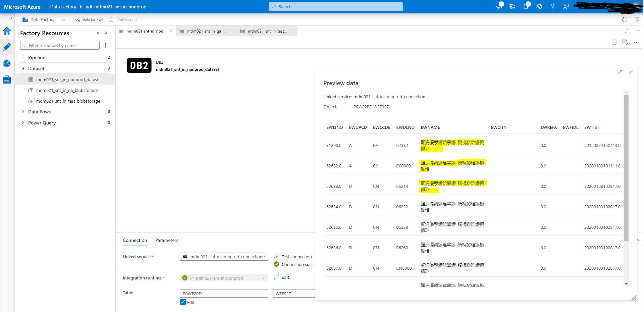Open the dataset properties icon

625,42
